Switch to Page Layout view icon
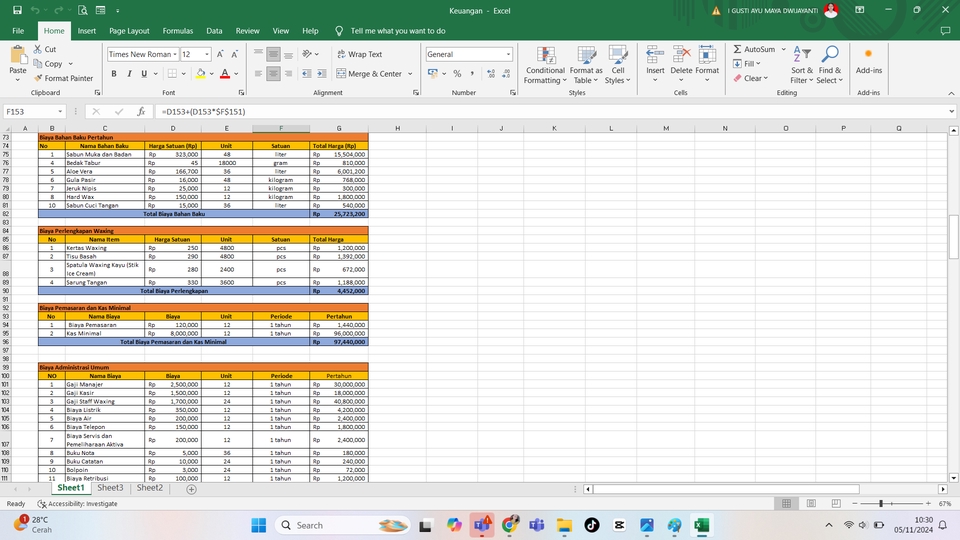960x540 pixels. [811, 503]
